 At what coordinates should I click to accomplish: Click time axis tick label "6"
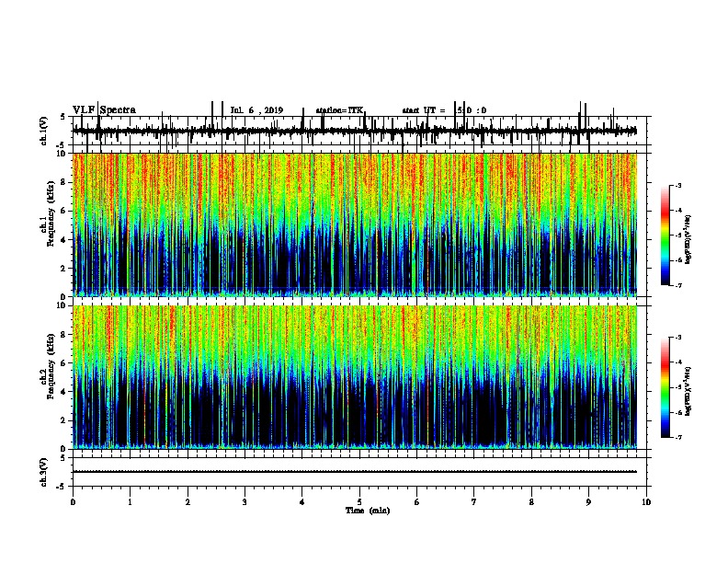point(417,502)
